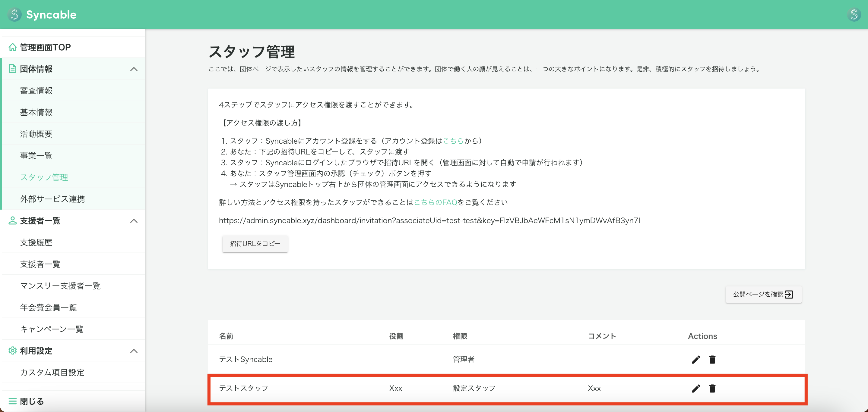Click the trash delete icon for テストスタッフ
Image resolution: width=868 pixels, height=412 pixels.
point(712,389)
